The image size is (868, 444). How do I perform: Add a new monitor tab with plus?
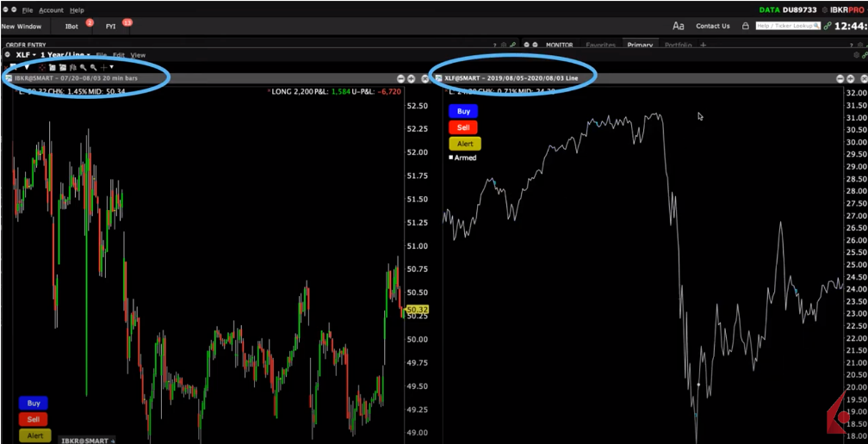point(703,45)
